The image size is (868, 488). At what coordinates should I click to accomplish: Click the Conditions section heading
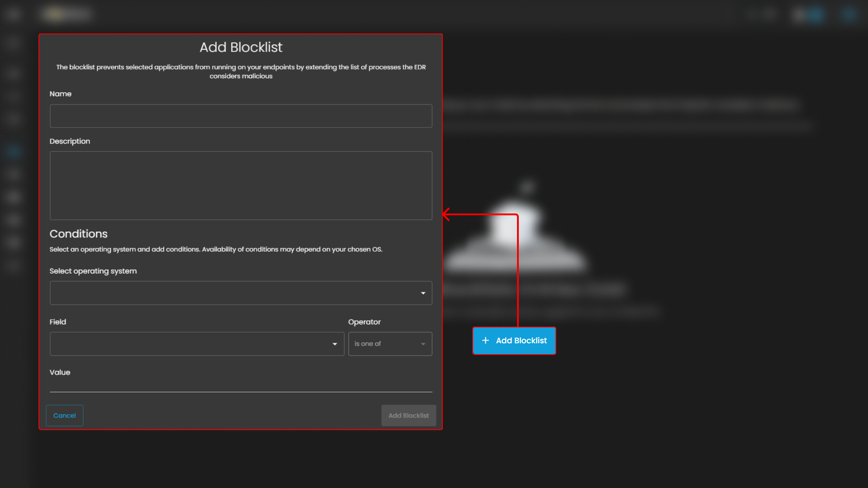click(x=79, y=234)
